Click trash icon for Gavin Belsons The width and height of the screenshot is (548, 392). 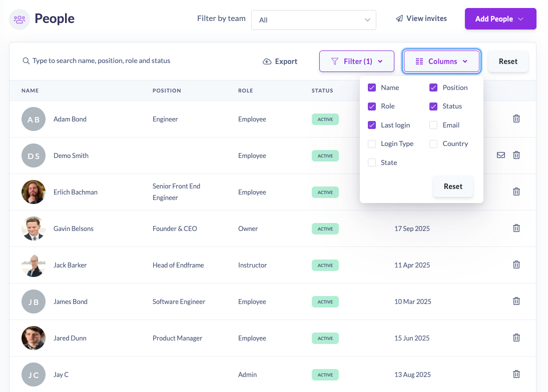tap(516, 228)
